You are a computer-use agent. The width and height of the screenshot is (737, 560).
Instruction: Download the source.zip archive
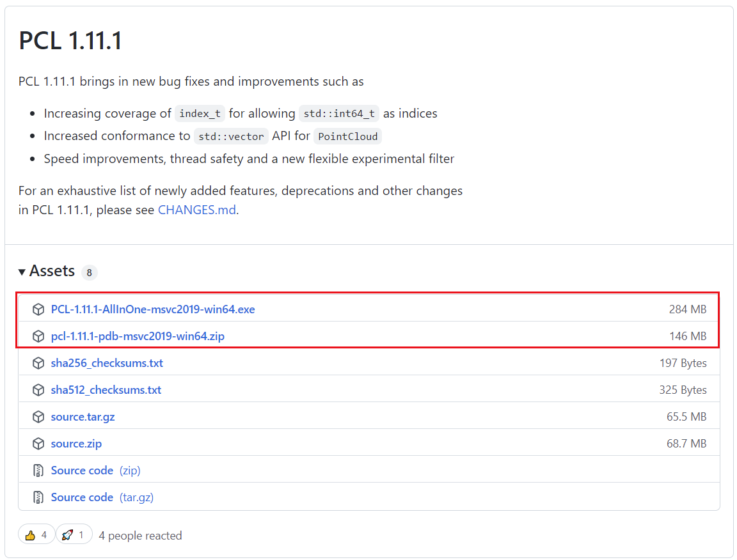[x=76, y=443]
